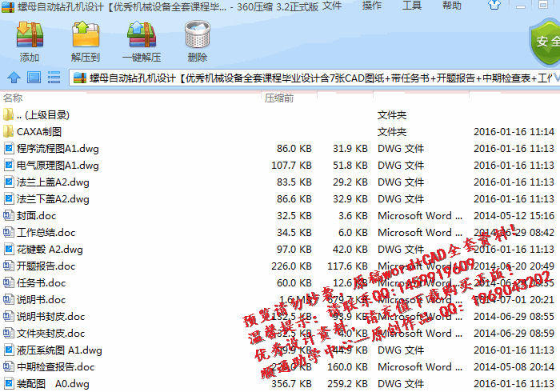Click the 2014-05-12 15:16 date of 封面.doc
This screenshot has width=560, height=392.
click(x=514, y=216)
